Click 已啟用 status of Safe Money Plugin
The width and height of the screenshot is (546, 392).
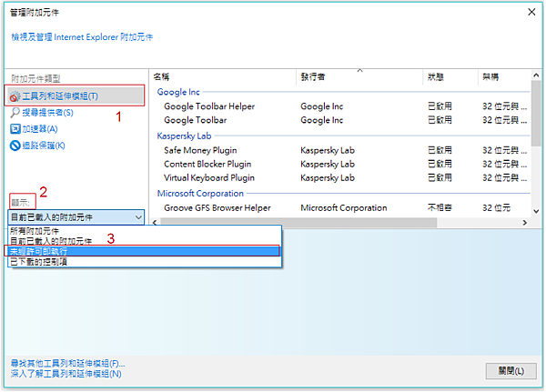click(440, 150)
